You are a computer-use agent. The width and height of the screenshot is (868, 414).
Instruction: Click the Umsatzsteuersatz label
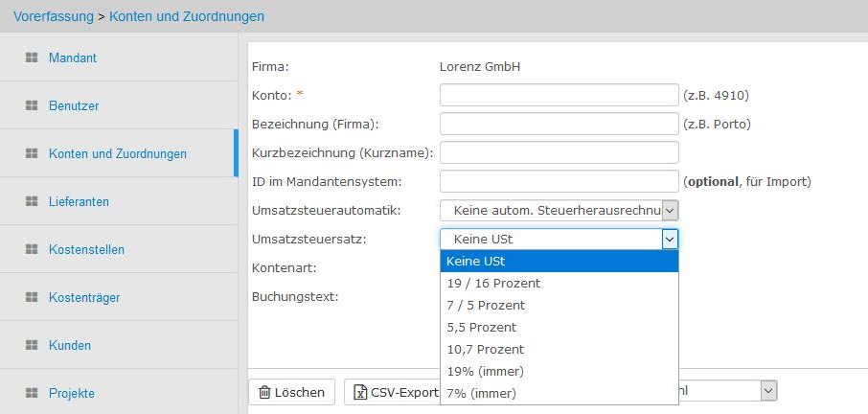point(308,239)
